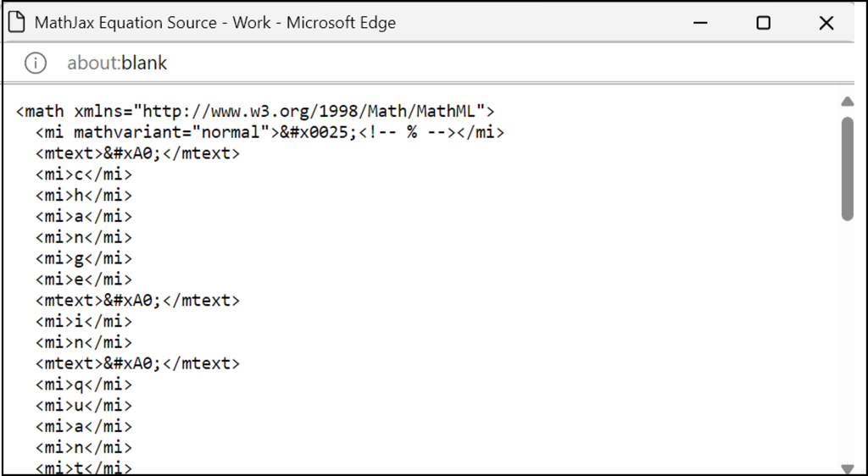Screen dimensions: 868x476
Task: Click the <mi>q</mi> line
Action: pos(84,385)
